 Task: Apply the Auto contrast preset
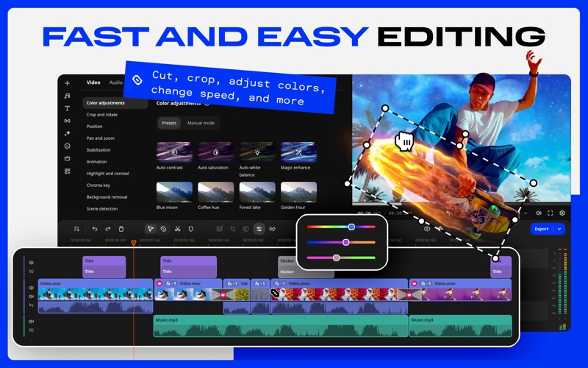174,152
